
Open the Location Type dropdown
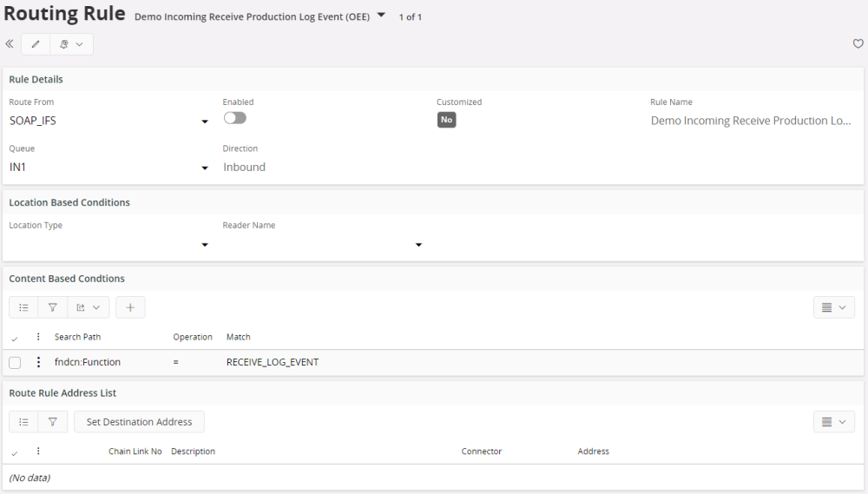[x=205, y=245]
